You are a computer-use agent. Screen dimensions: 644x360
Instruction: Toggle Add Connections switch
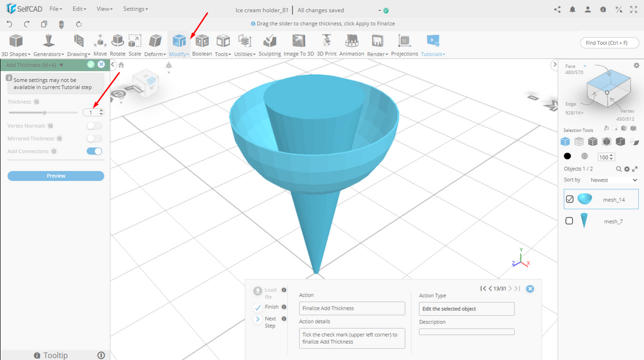pyautogui.click(x=94, y=151)
